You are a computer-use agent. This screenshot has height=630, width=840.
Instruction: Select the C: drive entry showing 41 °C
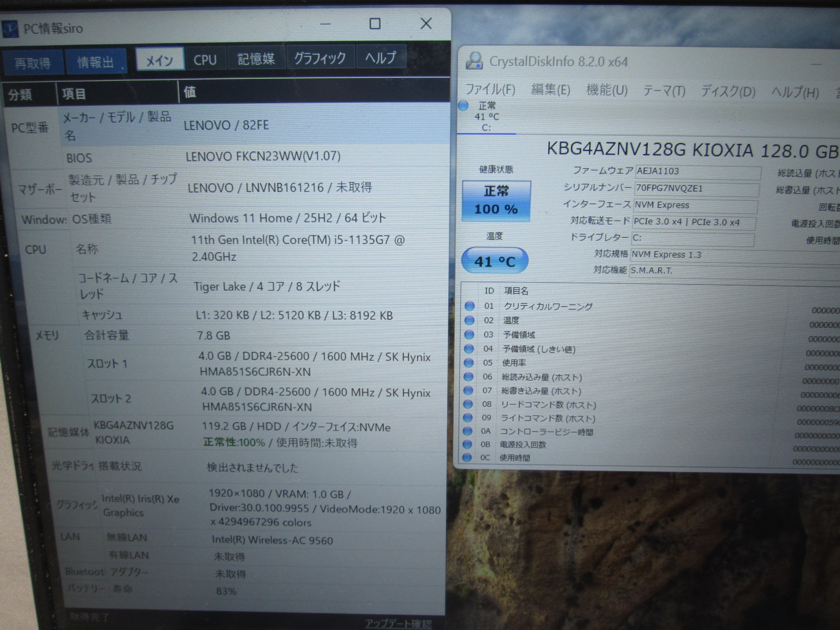pyautogui.click(x=486, y=117)
